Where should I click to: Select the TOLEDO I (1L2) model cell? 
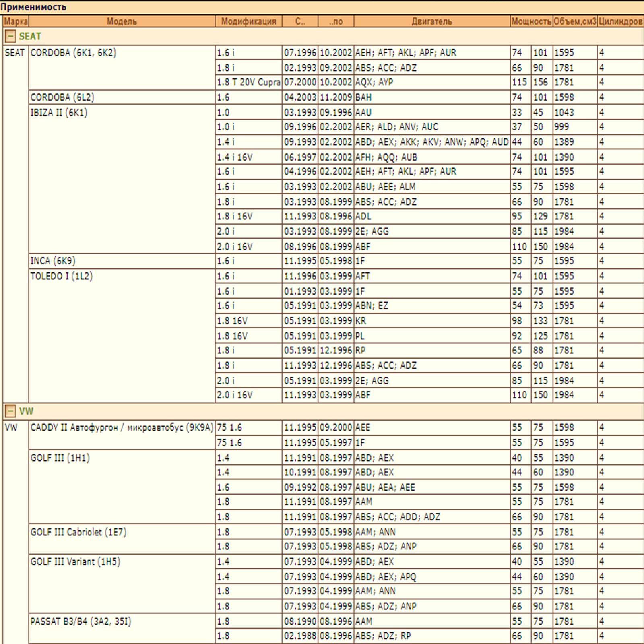[122, 336]
